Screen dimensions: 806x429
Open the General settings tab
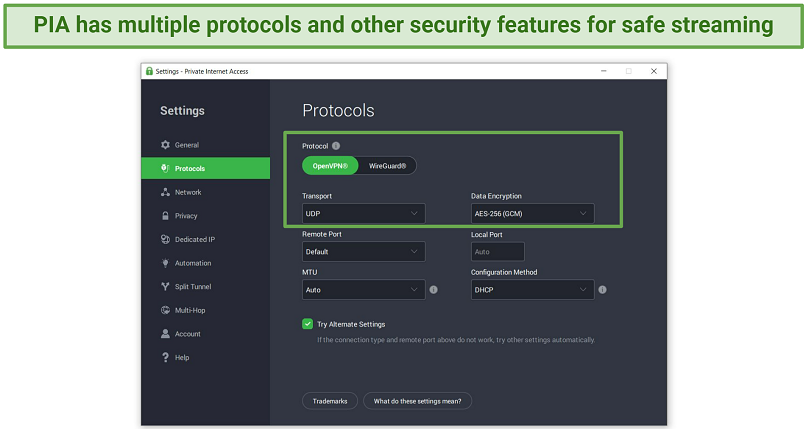point(206,145)
